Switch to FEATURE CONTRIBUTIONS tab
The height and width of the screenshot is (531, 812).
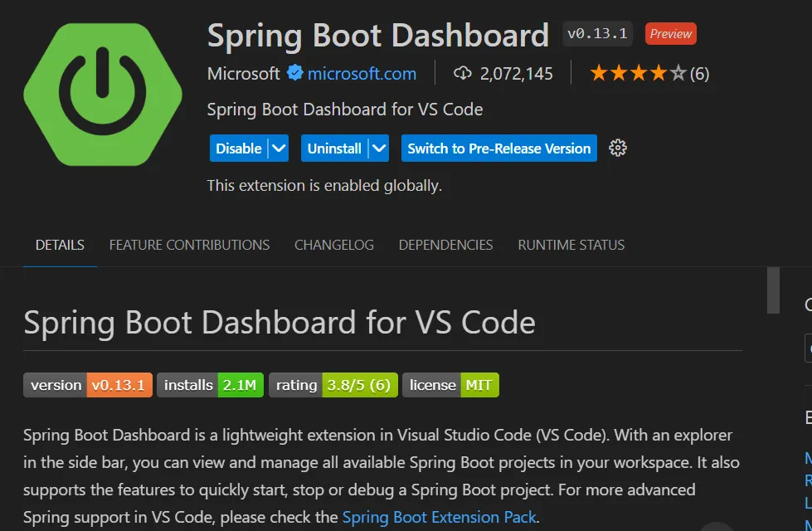190,245
